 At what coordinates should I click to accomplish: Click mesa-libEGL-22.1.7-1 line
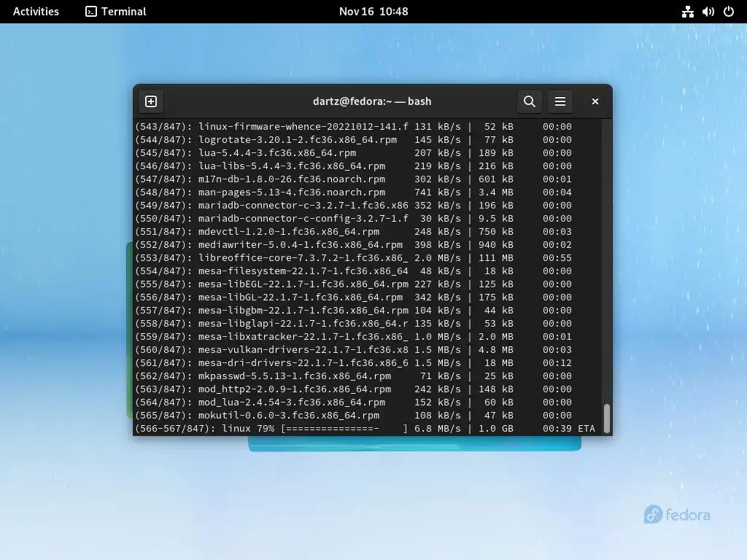click(x=353, y=284)
